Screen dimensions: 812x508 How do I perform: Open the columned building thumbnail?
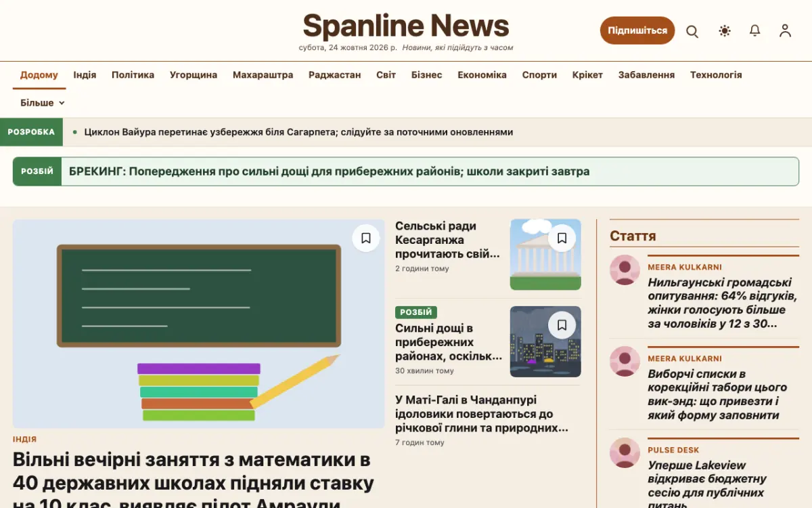(545, 254)
